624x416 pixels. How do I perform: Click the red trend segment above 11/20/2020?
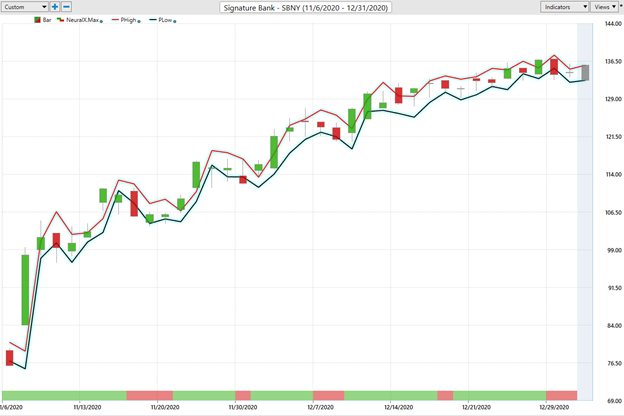coord(150,395)
